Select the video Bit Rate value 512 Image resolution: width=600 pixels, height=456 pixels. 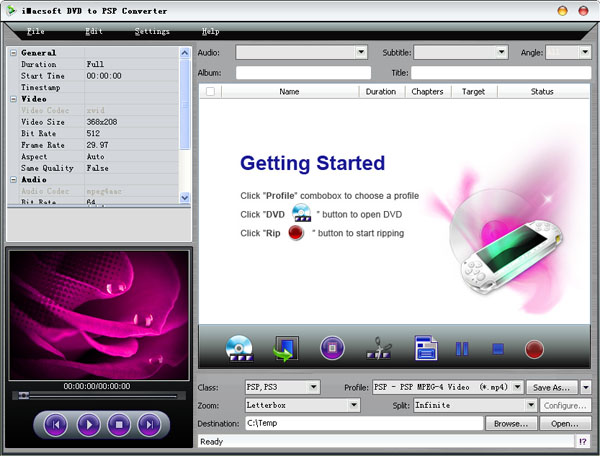(93, 134)
